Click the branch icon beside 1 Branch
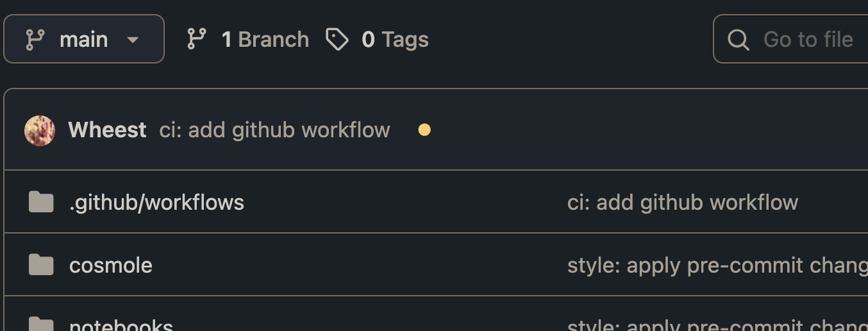 tap(196, 40)
